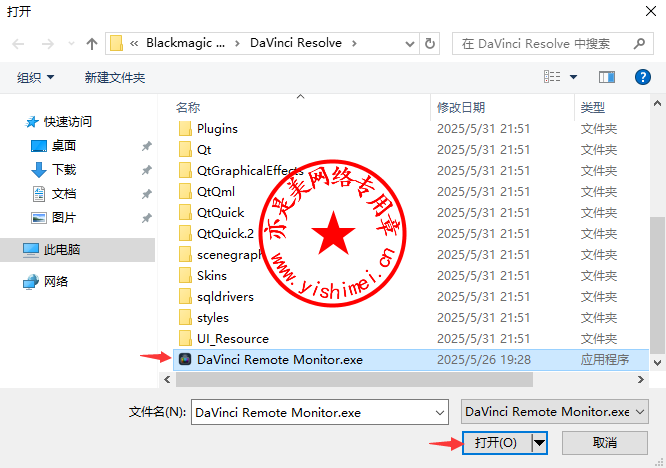Toggle the preview pane

point(607,77)
